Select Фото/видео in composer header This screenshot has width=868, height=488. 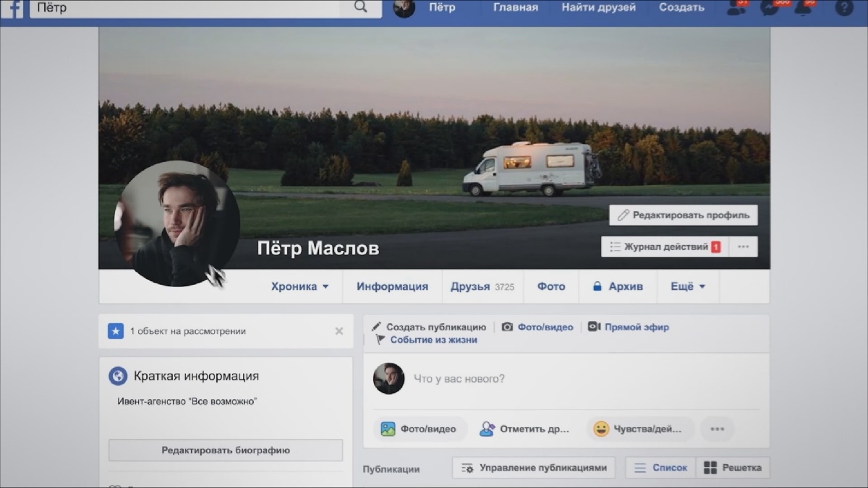[x=537, y=327]
